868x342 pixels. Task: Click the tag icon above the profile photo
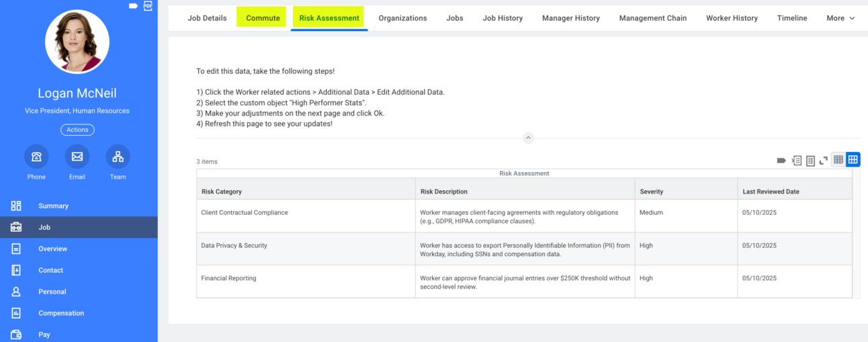point(133,6)
